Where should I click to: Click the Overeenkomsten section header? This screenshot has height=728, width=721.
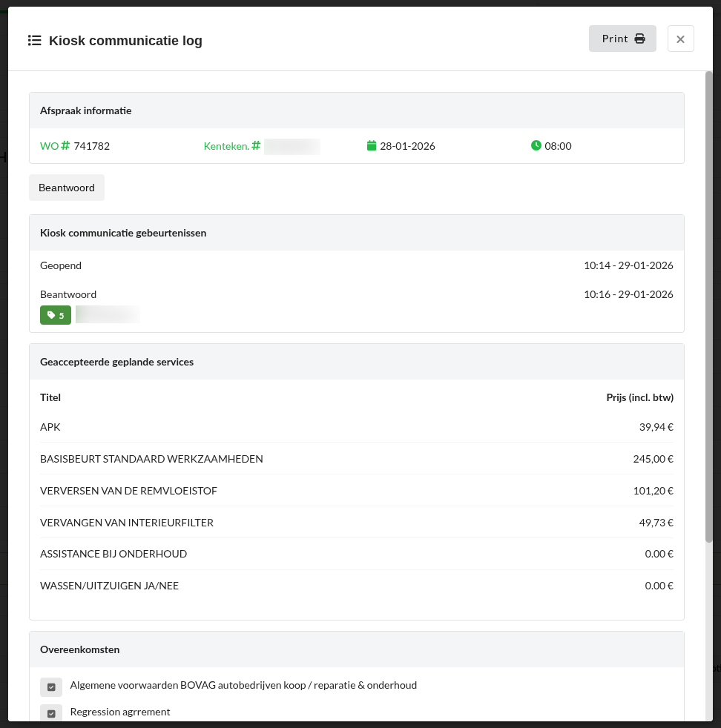[x=80, y=649]
